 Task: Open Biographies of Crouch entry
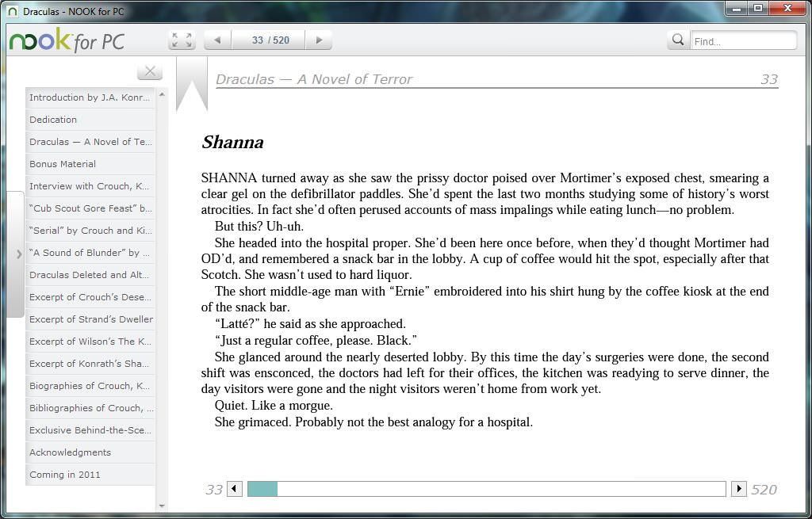coord(90,387)
